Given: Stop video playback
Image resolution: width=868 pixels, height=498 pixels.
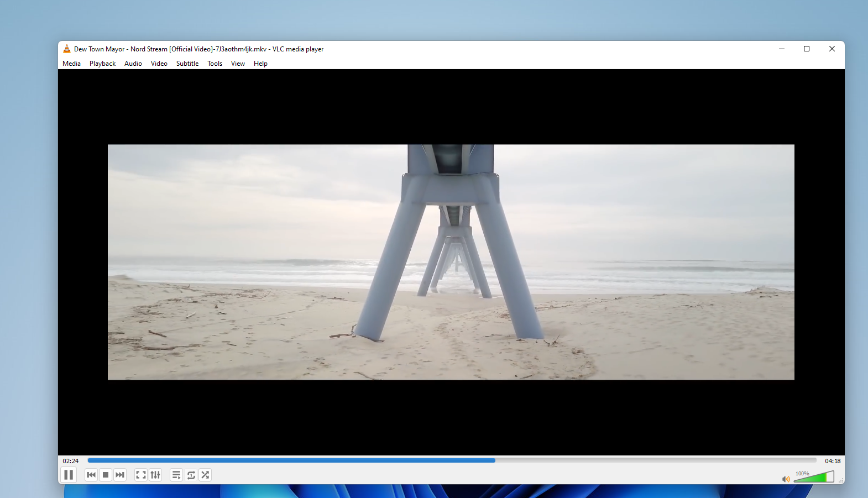Looking at the screenshot, I should 106,475.
